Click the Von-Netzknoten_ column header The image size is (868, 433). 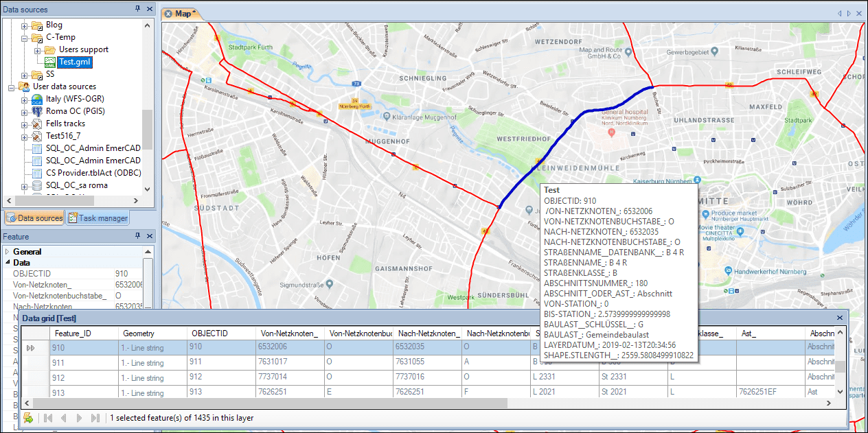[x=290, y=333]
